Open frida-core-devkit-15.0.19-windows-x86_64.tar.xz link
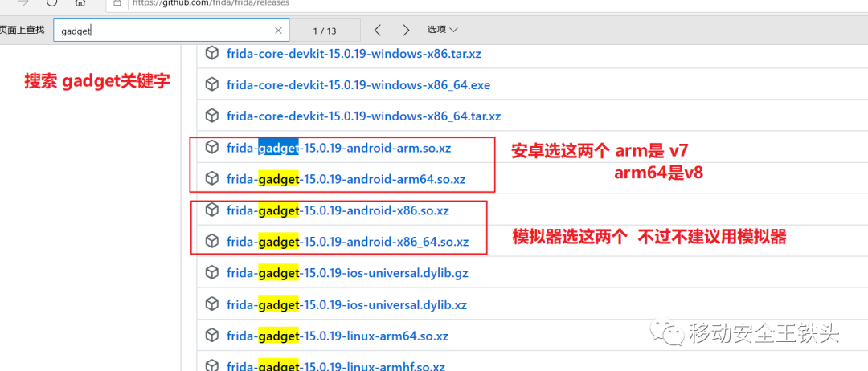The height and width of the screenshot is (371, 868). click(364, 116)
